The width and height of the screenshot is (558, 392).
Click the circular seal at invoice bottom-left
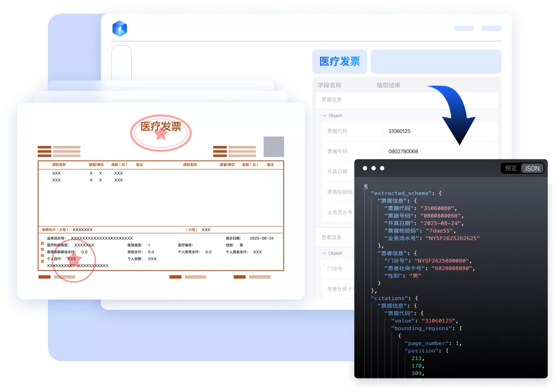73,261
